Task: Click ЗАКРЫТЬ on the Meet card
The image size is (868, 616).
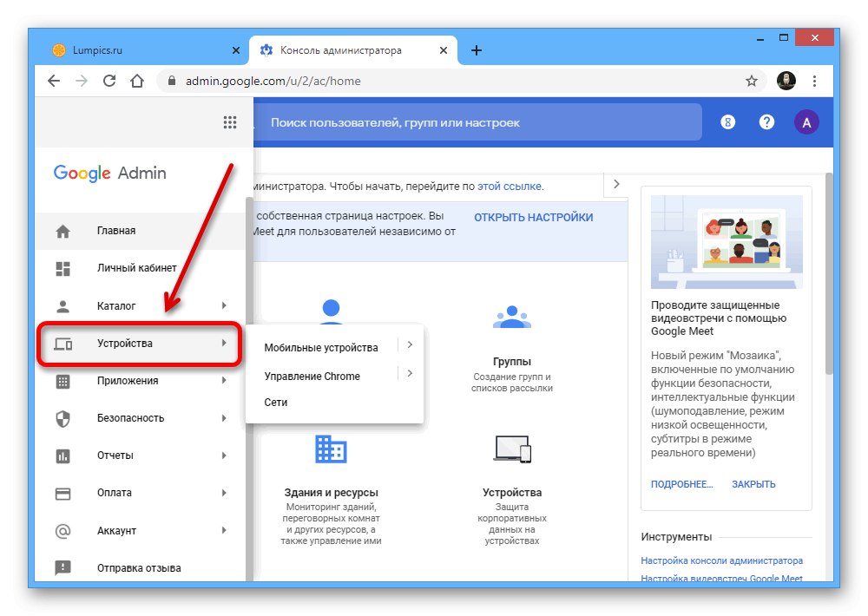Action: 753,484
